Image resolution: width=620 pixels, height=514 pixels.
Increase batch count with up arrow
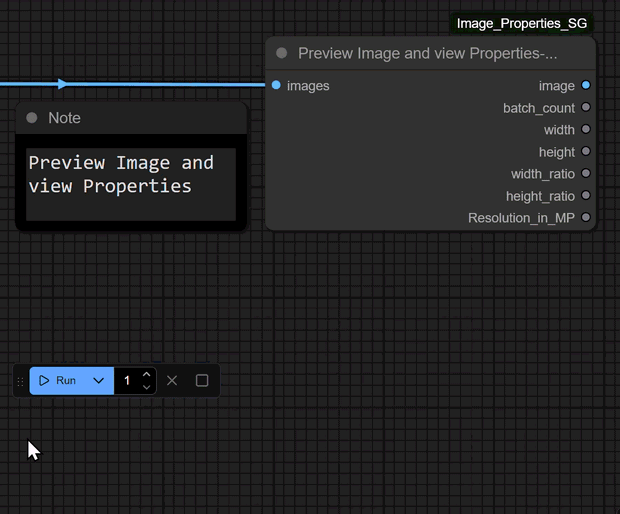point(147,375)
